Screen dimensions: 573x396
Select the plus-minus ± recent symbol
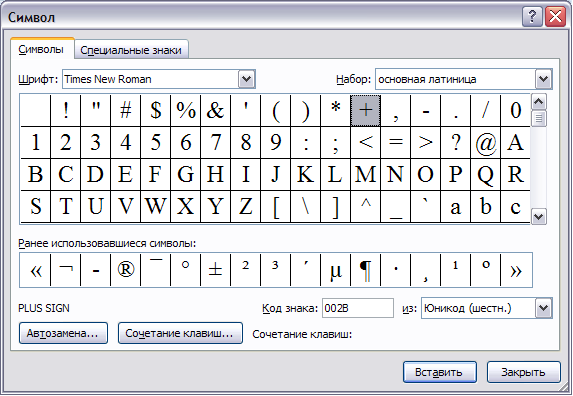(216, 270)
